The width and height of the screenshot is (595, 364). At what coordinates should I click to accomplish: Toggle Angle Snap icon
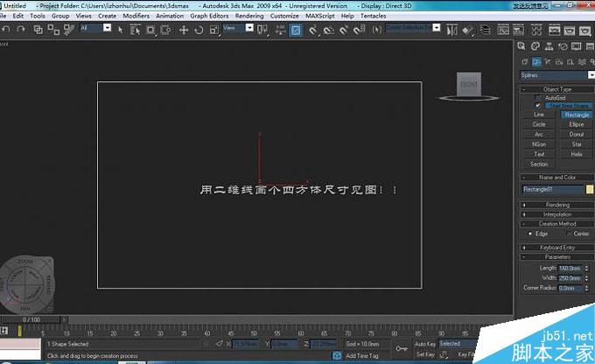329,30
